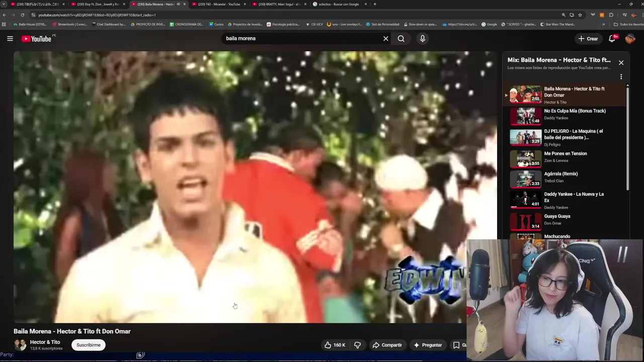
Task: Open the browser zoom indicator icon
Action: (x=563, y=15)
